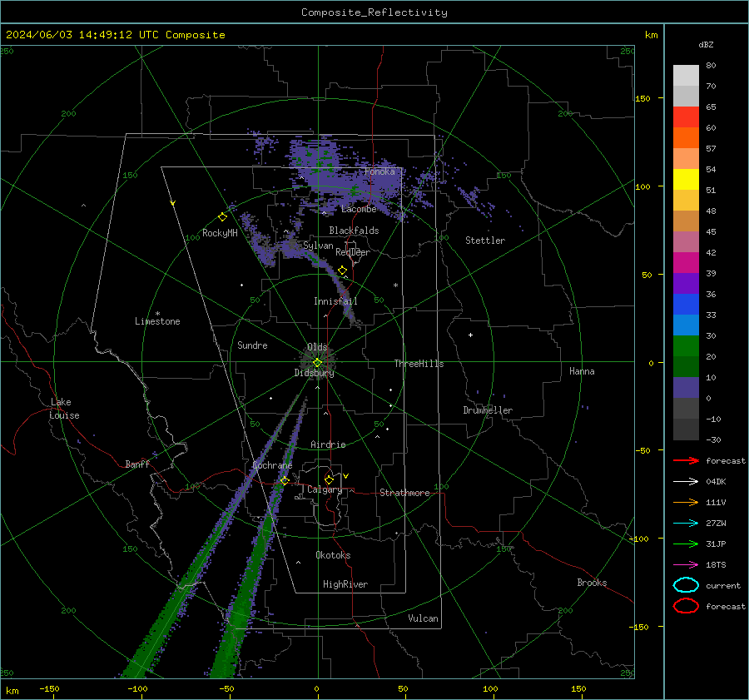Viewport: 749px width, 700px height.
Task: Click the Brooks town label
Action: tap(592, 583)
